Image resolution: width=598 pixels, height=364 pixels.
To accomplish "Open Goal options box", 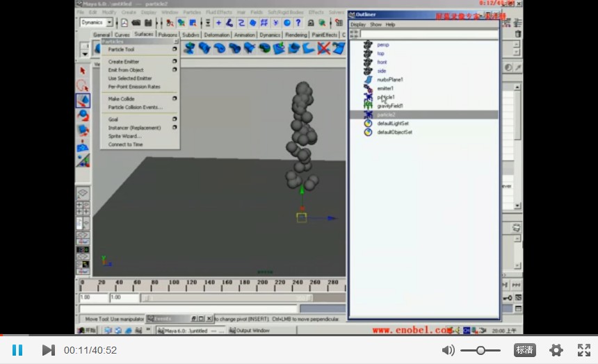I will click(x=175, y=119).
